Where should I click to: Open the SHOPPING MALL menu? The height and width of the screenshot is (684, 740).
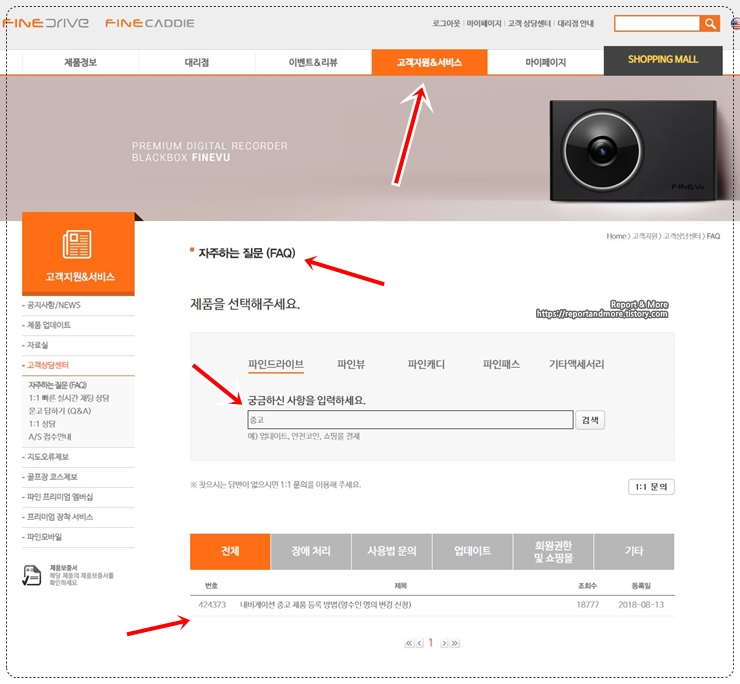point(663,60)
